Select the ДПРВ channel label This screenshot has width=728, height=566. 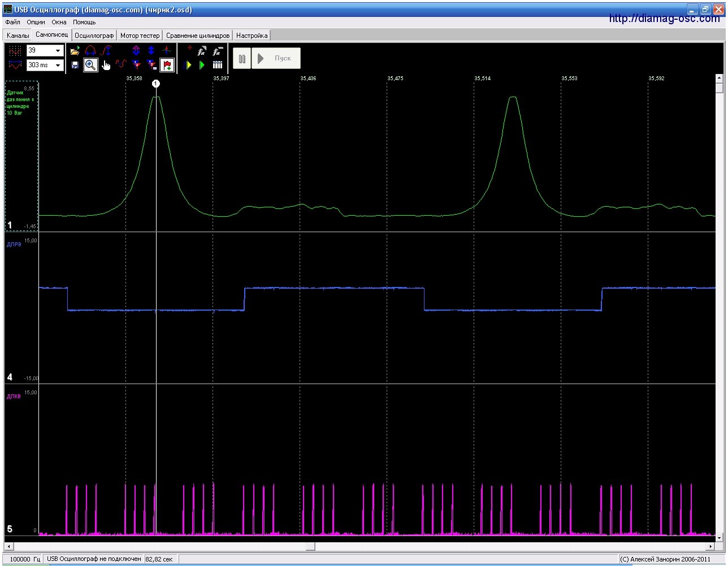[x=14, y=245]
